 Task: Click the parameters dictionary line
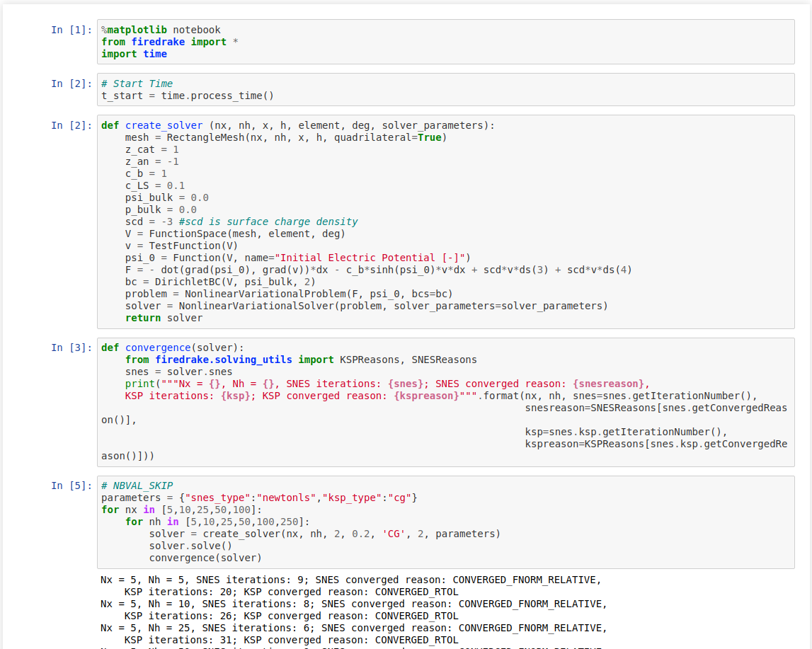[259, 498]
